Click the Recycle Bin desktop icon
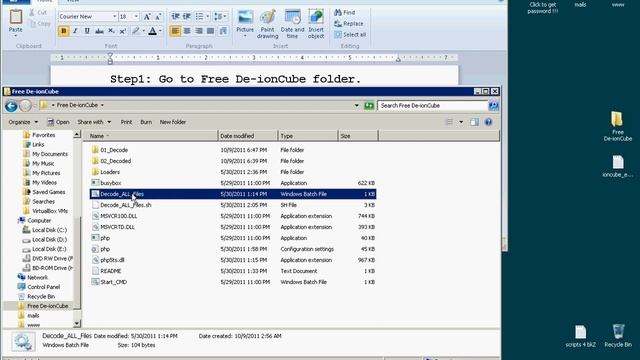640x360 pixels. (x=618, y=336)
